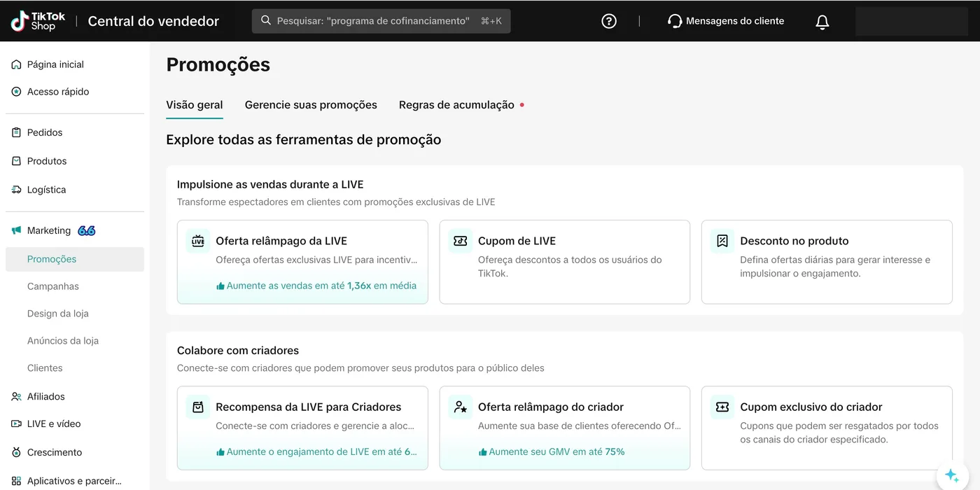Open Oferta relâmpago da LIVE card title

click(281, 241)
